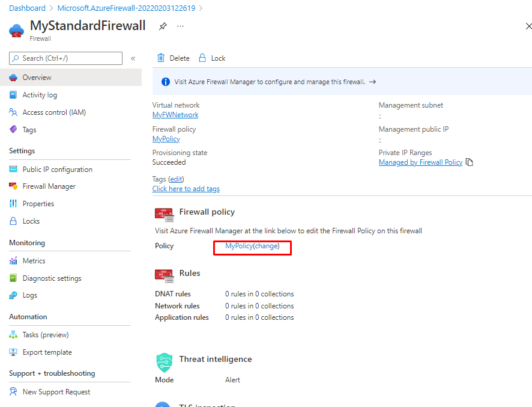The width and height of the screenshot is (532, 407).
Task: Click the Metrics chart icon
Action: [x=13, y=261]
